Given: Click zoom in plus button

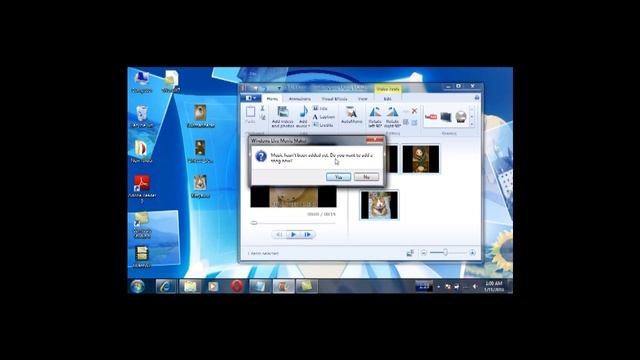Looking at the screenshot, I should pyautogui.click(x=472, y=253).
